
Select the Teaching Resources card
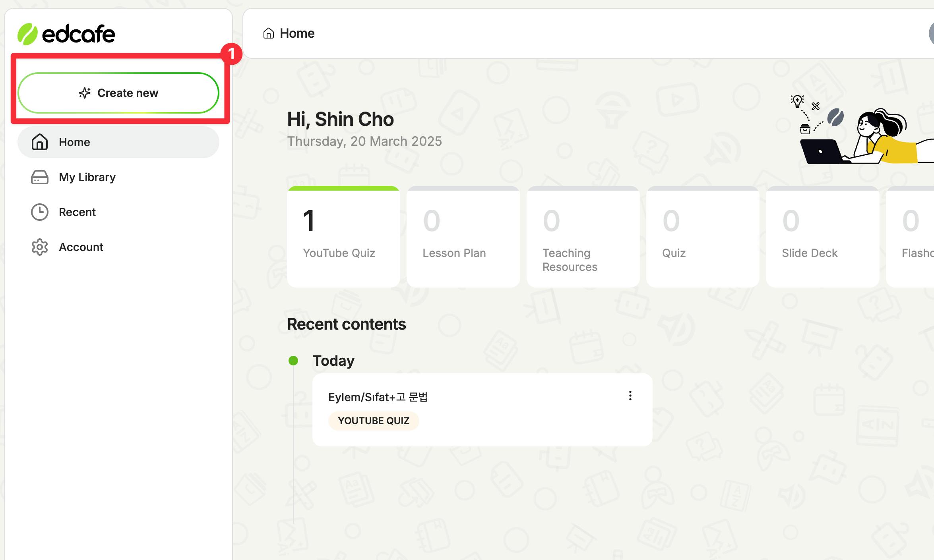[583, 237]
